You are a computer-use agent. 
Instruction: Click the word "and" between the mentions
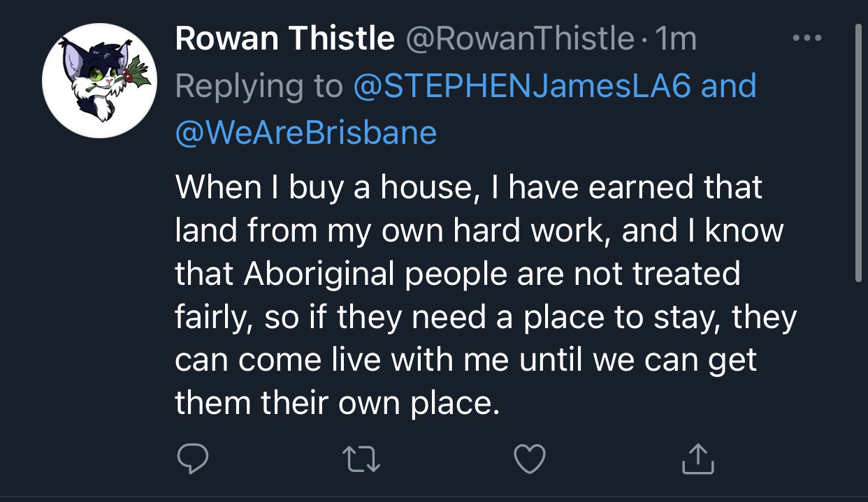[x=729, y=85]
